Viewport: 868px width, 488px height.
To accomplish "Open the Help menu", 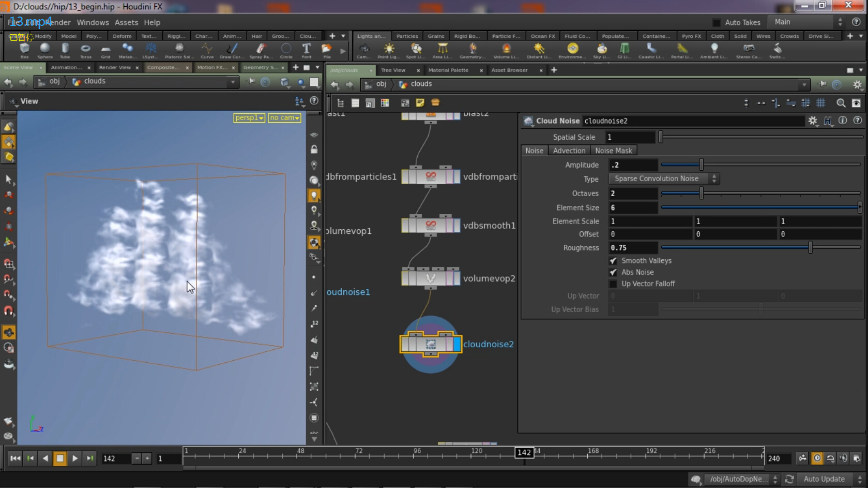I will (x=152, y=22).
